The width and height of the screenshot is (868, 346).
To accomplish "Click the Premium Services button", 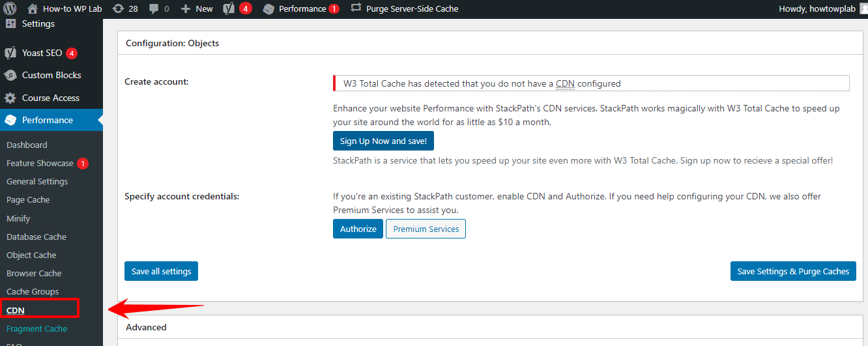I will (426, 229).
